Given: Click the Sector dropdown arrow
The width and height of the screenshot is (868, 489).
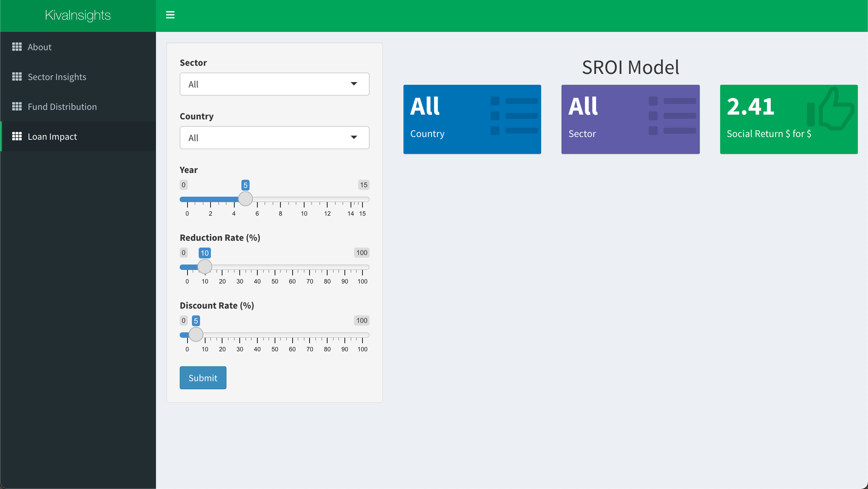Looking at the screenshot, I should [x=354, y=84].
